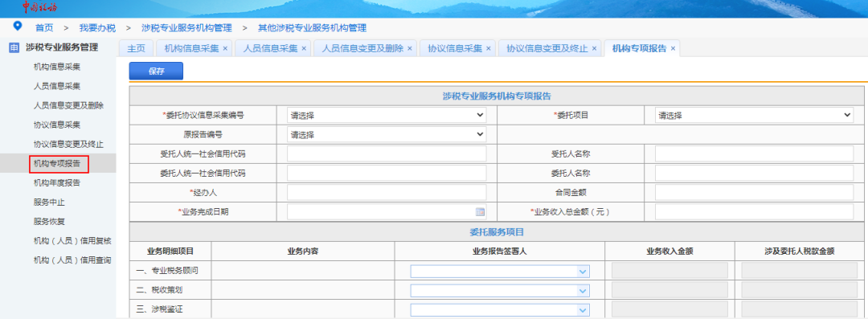This screenshot has width=868, height=319.
Task: Open the 委托项目 dropdown
Action: [x=754, y=115]
